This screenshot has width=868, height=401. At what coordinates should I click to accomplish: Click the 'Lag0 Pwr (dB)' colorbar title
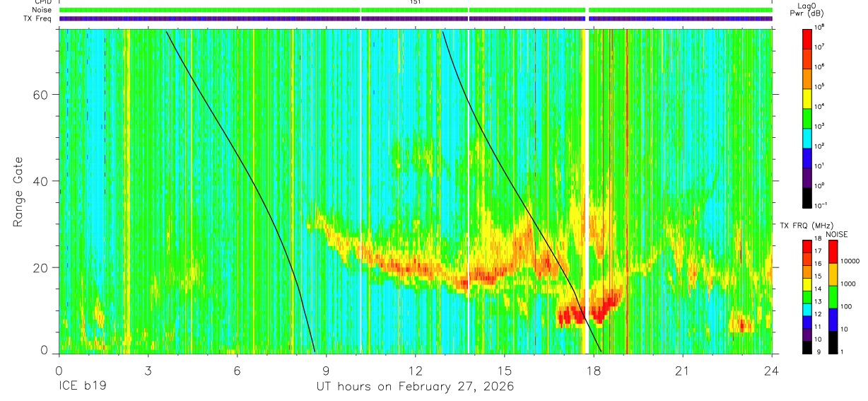click(x=807, y=8)
